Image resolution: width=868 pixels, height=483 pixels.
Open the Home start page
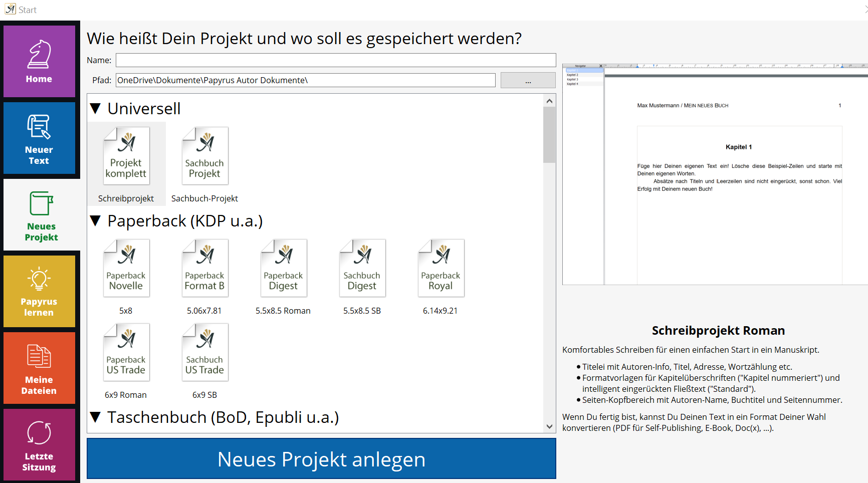click(40, 60)
